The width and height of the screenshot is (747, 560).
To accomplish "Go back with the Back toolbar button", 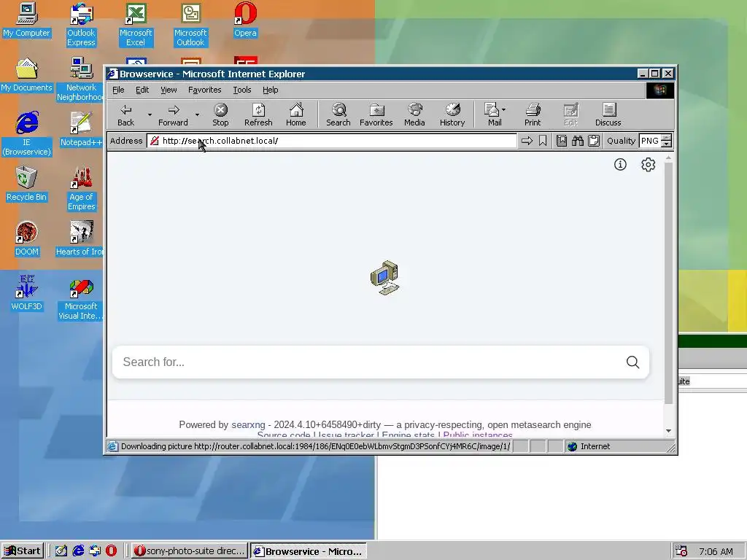I will point(125,115).
